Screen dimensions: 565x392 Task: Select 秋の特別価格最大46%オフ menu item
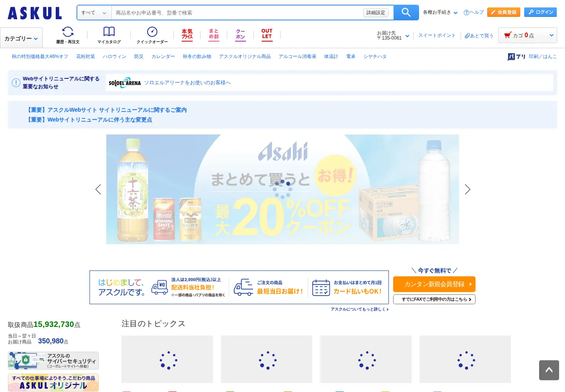pos(40,56)
